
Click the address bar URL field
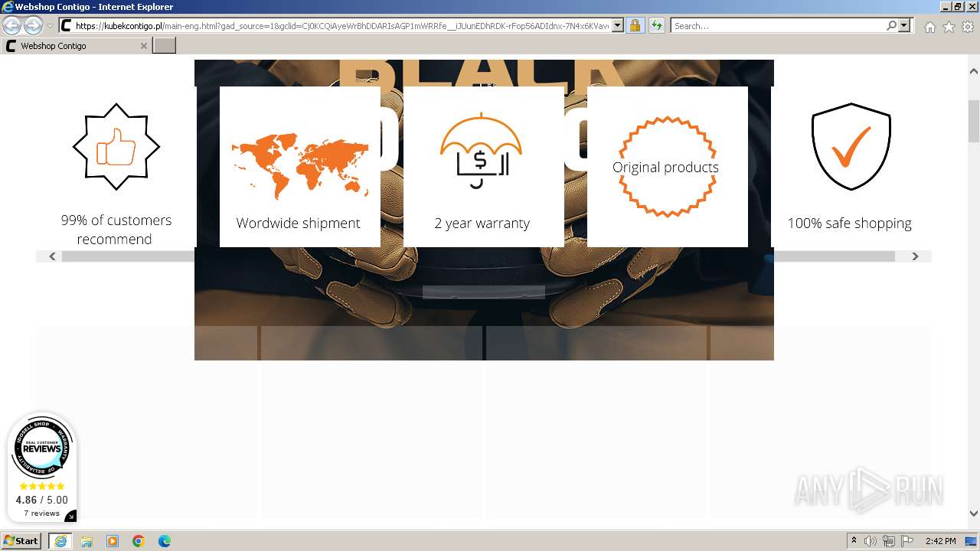point(342,25)
